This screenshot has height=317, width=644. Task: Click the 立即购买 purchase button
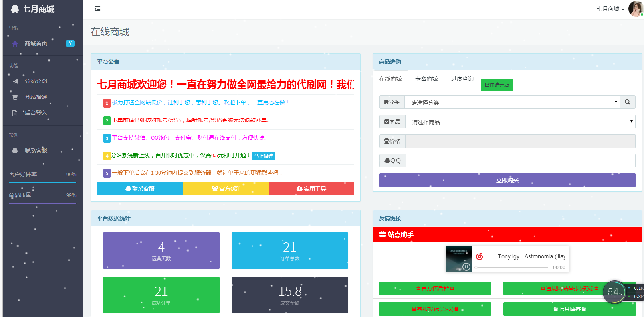pyautogui.click(x=507, y=180)
